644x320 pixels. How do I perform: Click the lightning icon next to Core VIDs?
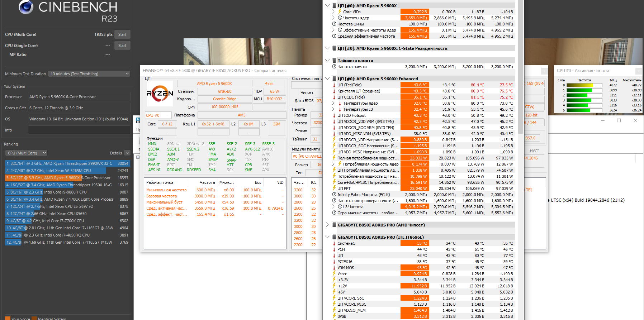coord(340,11)
